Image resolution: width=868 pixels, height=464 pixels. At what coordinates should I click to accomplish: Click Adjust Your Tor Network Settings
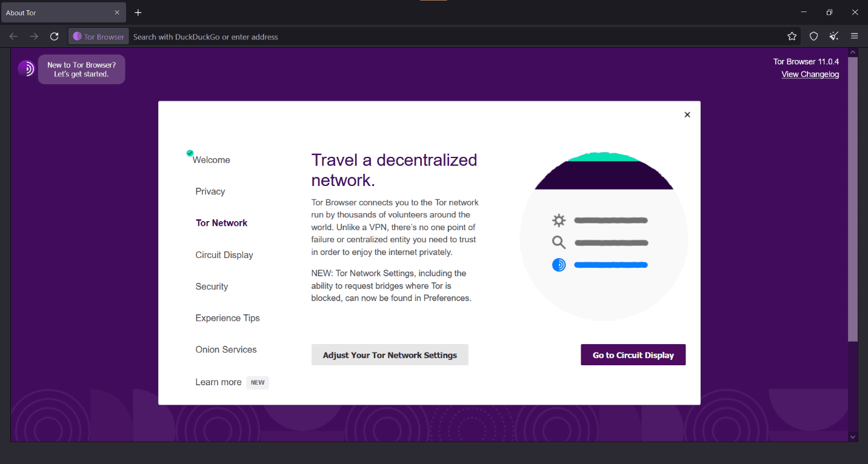point(390,355)
